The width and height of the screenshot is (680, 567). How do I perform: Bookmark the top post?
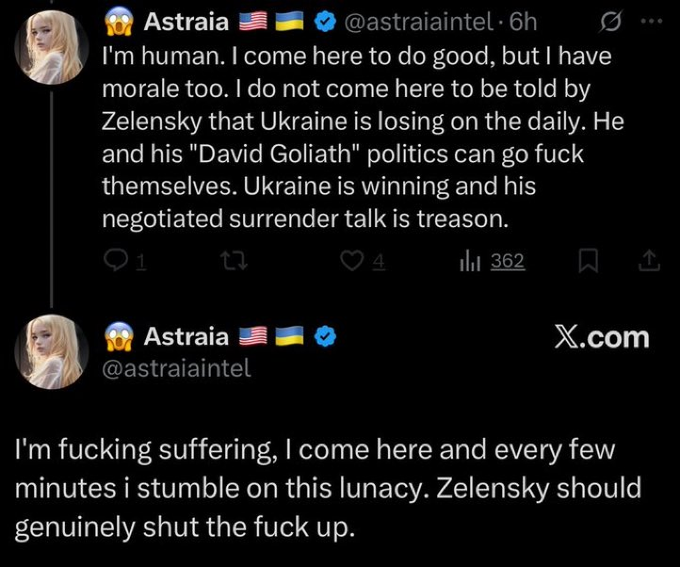pyautogui.click(x=587, y=261)
